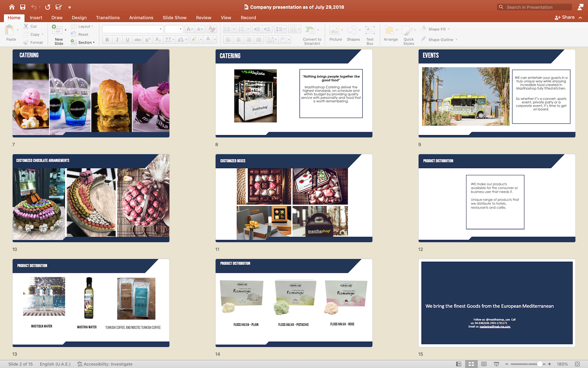Toggle Strikethrough formatting
588x368 pixels.
point(138,40)
